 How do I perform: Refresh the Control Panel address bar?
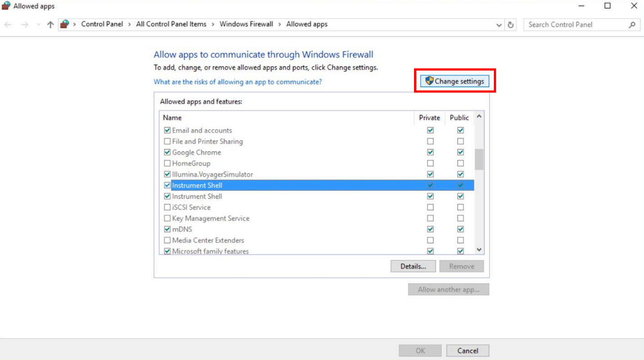(510, 25)
